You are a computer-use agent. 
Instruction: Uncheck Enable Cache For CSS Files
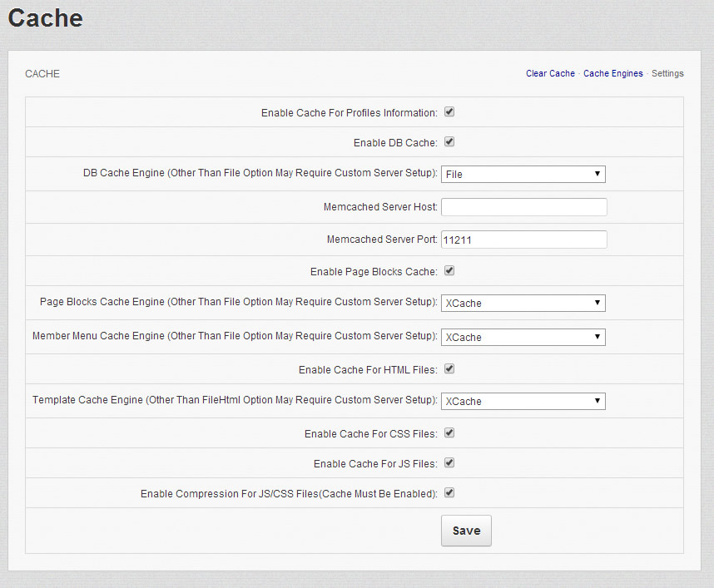coord(449,433)
